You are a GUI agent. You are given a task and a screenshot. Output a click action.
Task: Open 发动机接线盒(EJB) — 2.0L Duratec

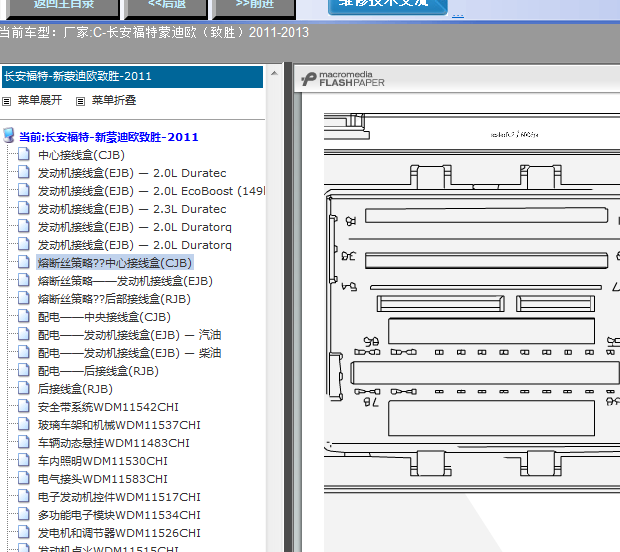click(132, 173)
